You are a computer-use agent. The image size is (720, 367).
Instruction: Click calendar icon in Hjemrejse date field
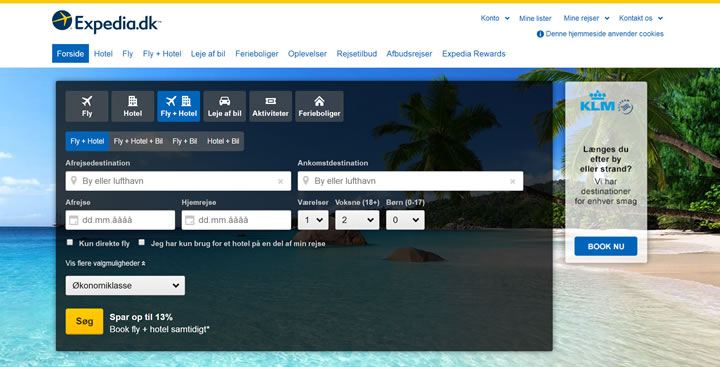(x=190, y=220)
